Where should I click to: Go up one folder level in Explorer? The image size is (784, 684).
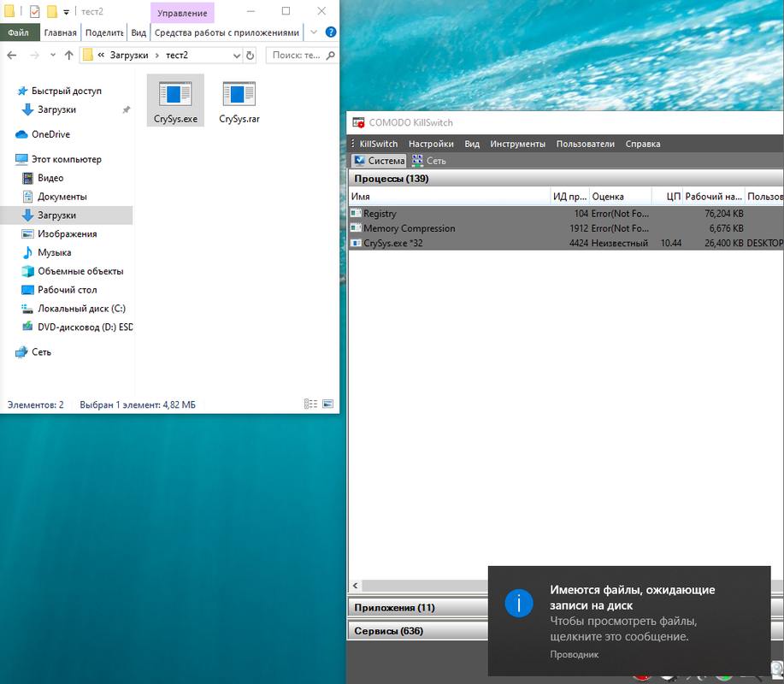69,55
